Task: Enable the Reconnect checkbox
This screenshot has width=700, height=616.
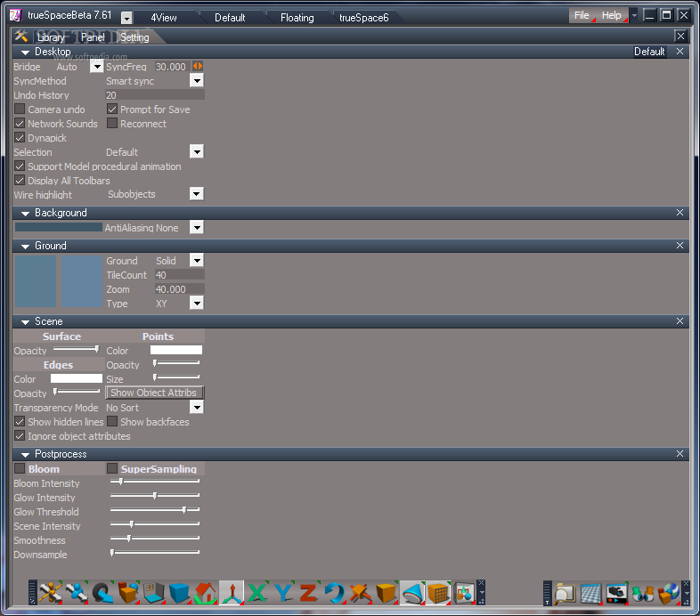Action: (x=112, y=123)
